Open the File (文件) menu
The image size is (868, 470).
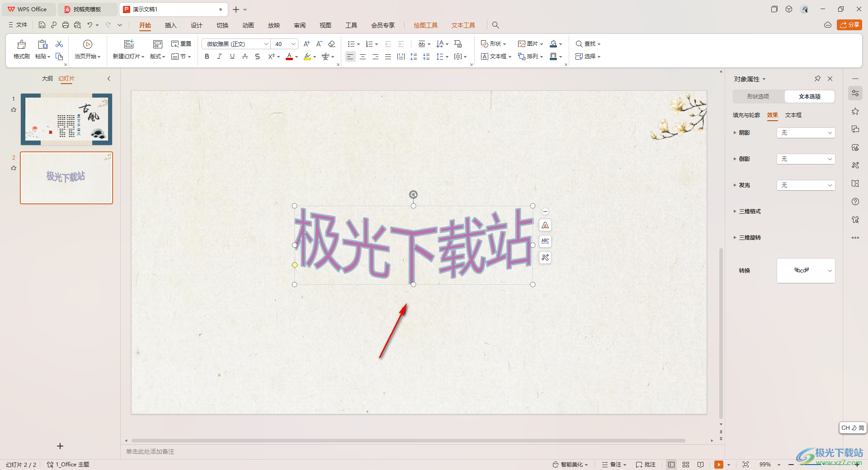(18, 25)
